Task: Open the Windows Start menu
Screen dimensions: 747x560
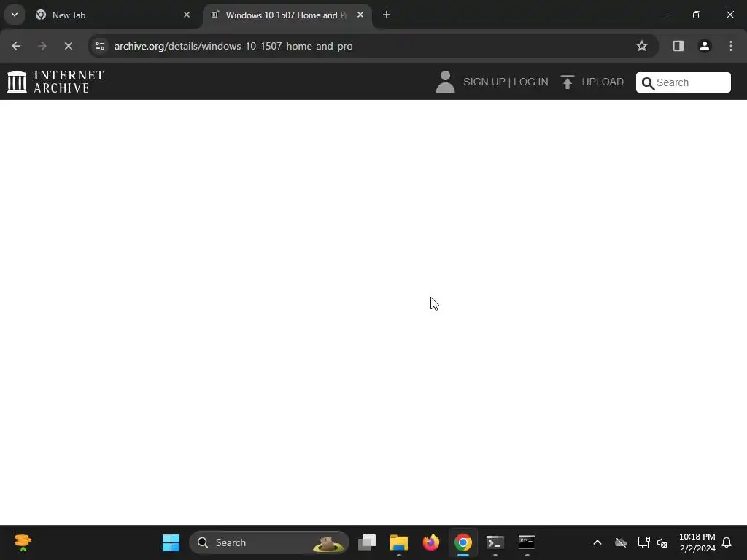Action: (171, 542)
